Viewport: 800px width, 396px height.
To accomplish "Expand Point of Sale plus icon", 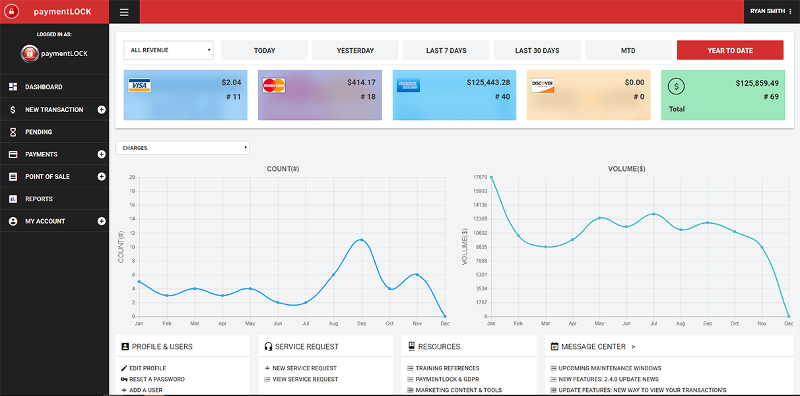I will pyautogui.click(x=102, y=177).
